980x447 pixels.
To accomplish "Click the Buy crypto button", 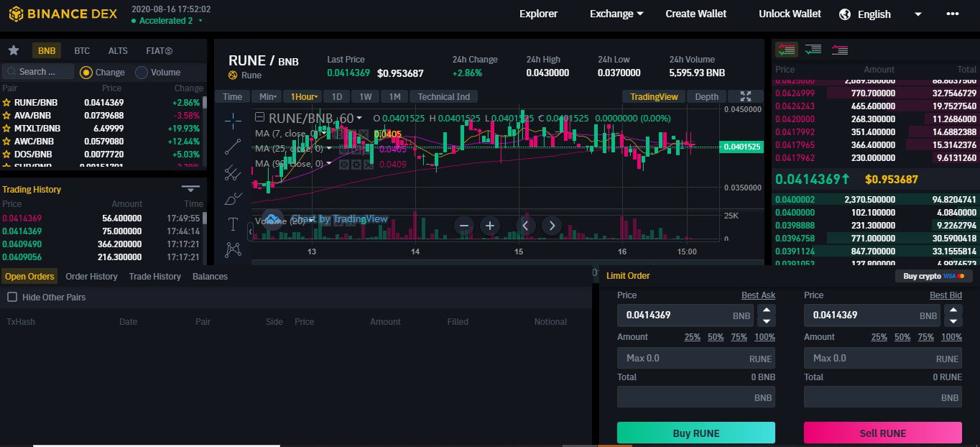I will (934, 276).
